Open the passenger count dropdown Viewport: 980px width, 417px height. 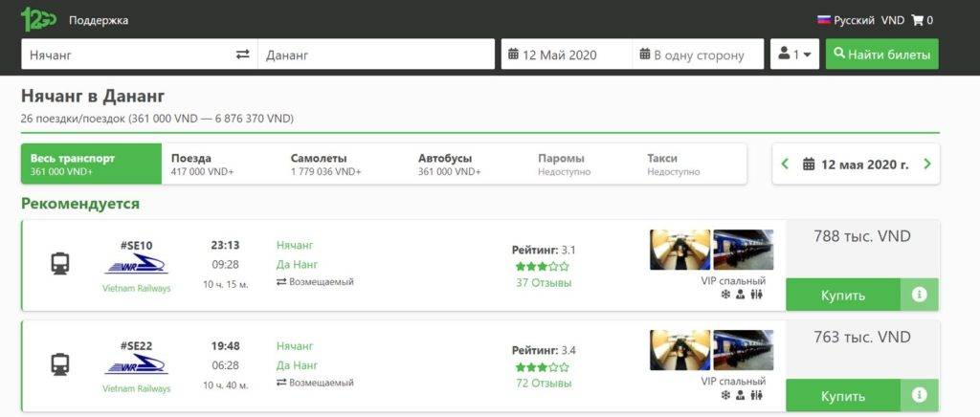coord(794,55)
